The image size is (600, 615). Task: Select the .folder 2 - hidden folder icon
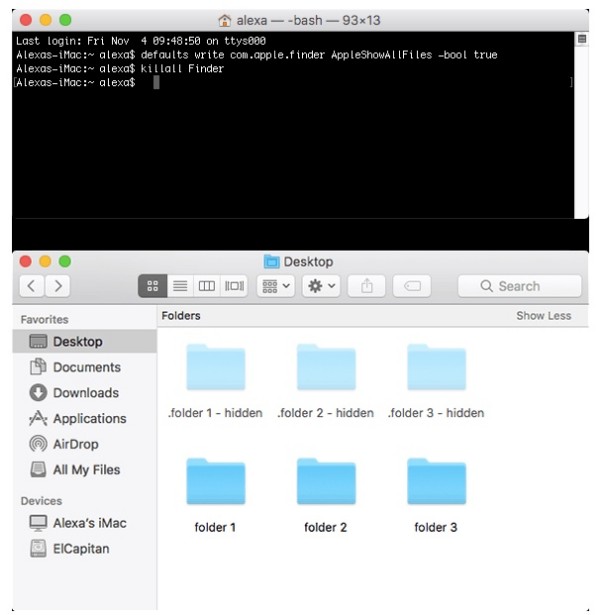(326, 367)
